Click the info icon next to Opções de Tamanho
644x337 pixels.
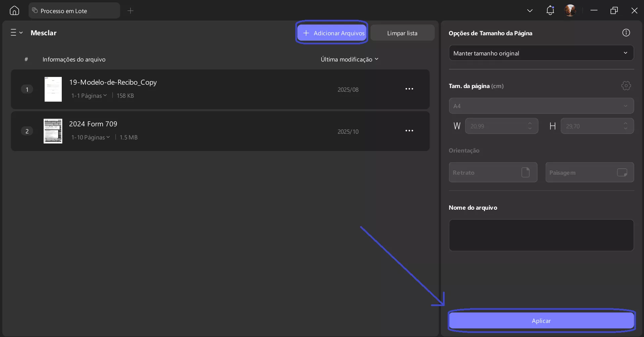click(x=626, y=33)
